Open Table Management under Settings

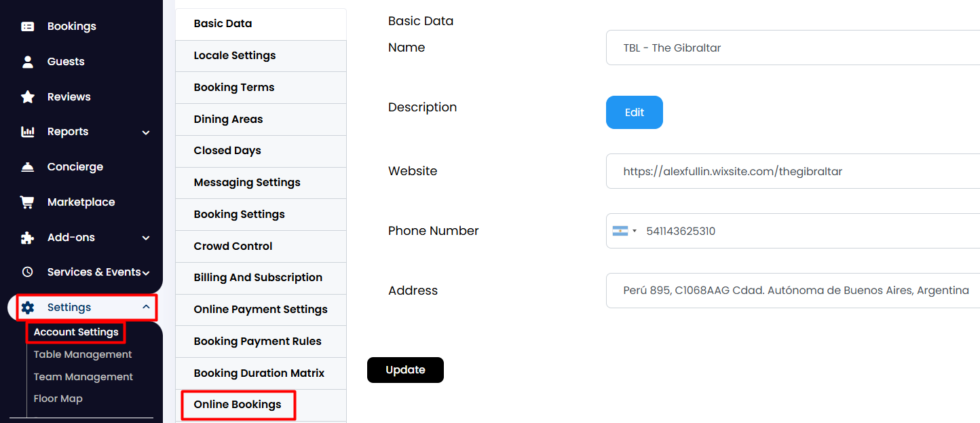pyautogui.click(x=83, y=354)
